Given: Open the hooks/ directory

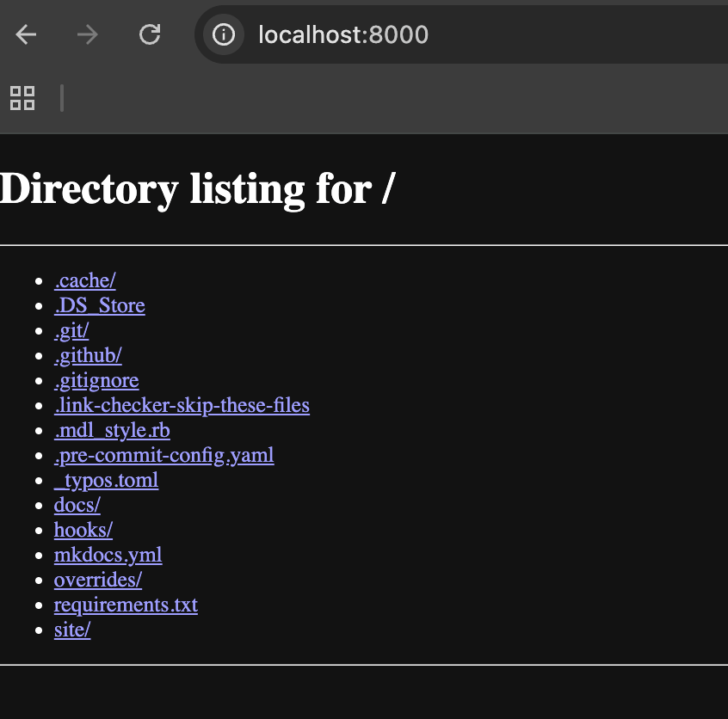Looking at the screenshot, I should pos(83,530).
